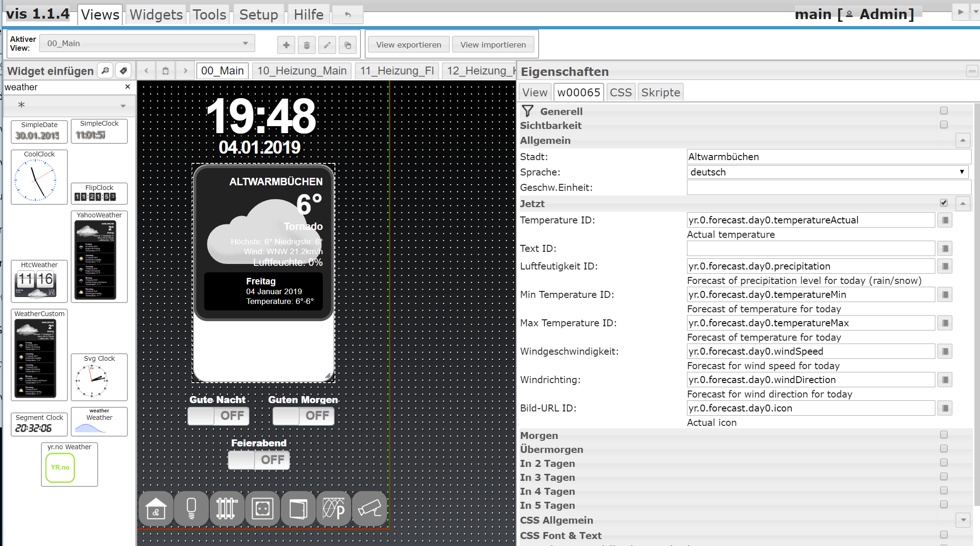Image resolution: width=980 pixels, height=546 pixels.
Task: Click the Stadt input field
Action: tap(828, 157)
